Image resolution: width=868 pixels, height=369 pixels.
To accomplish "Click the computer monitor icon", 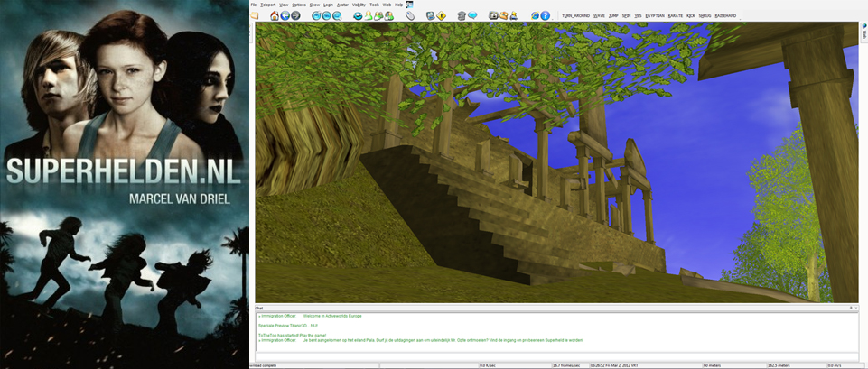I will [430, 15].
